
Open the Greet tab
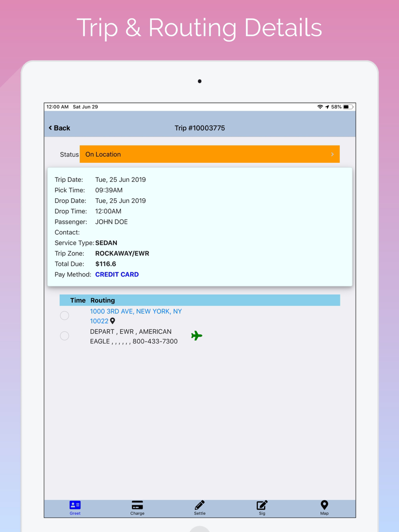[75, 508]
